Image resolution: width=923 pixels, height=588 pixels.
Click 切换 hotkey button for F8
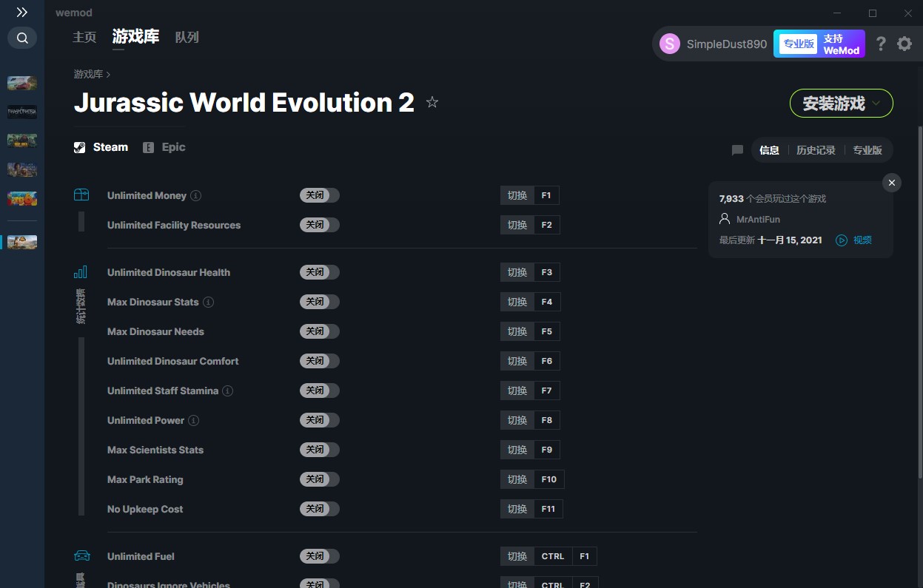(517, 420)
